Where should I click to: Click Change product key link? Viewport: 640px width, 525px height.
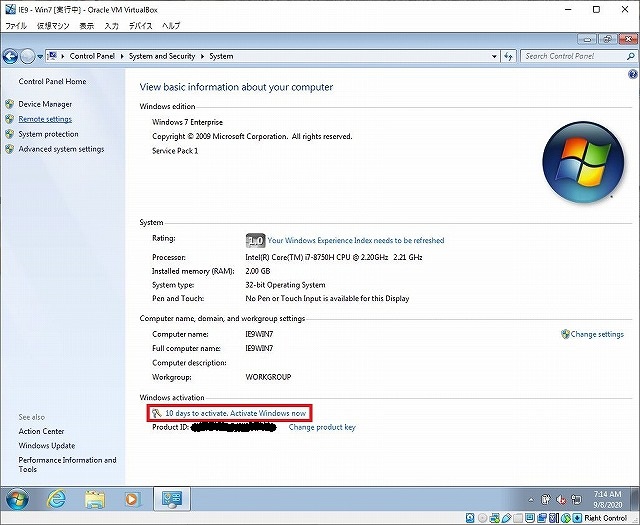pos(322,427)
